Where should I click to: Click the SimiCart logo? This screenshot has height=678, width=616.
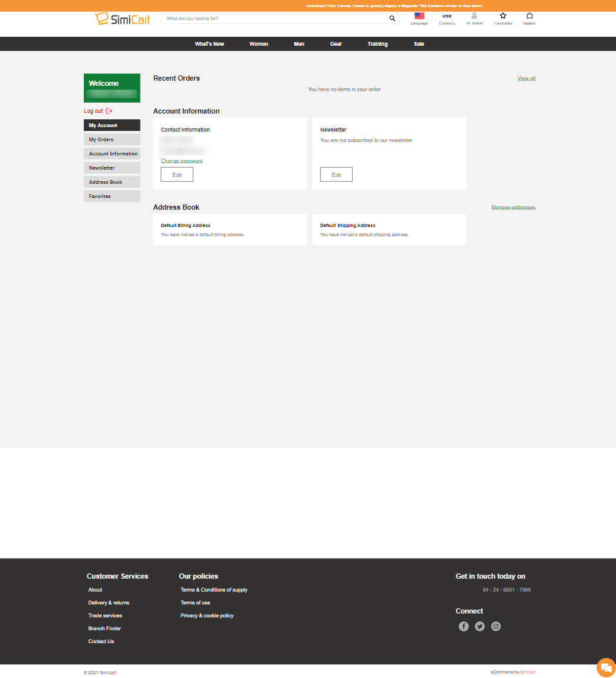pos(123,19)
